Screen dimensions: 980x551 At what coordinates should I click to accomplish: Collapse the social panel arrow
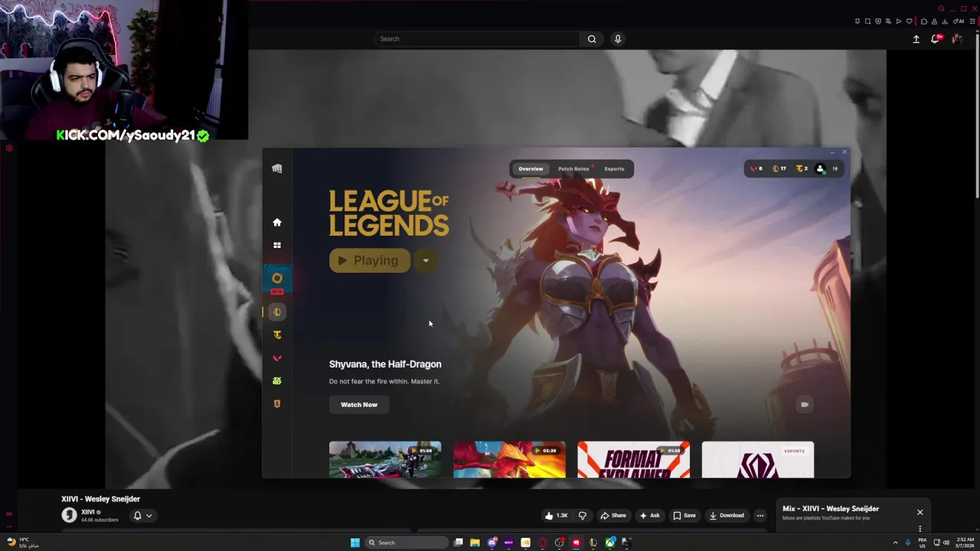click(x=835, y=168)
